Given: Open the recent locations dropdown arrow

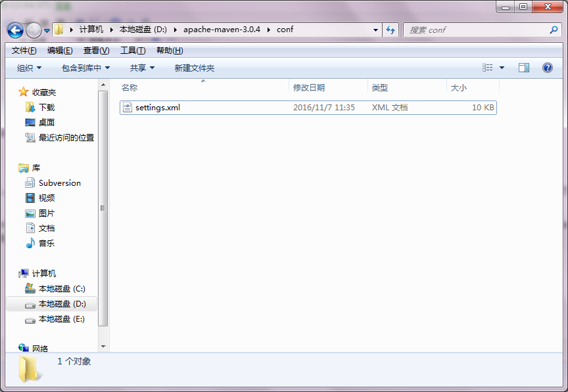Looking at the screenshot, I should (x=47, y=31).
